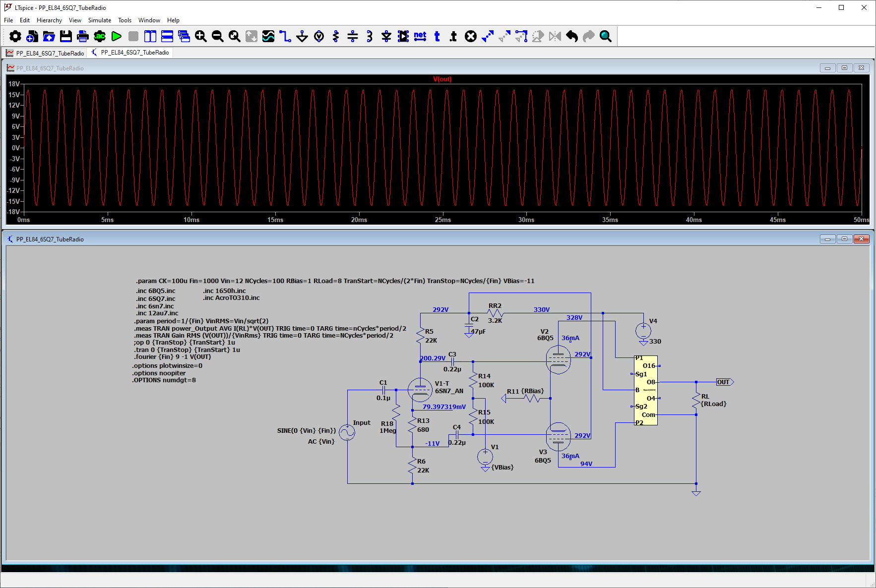Click the '79.397319mV' voltage annotation
The width and height of the screenshot is (876, 588).
click(444, 407)
